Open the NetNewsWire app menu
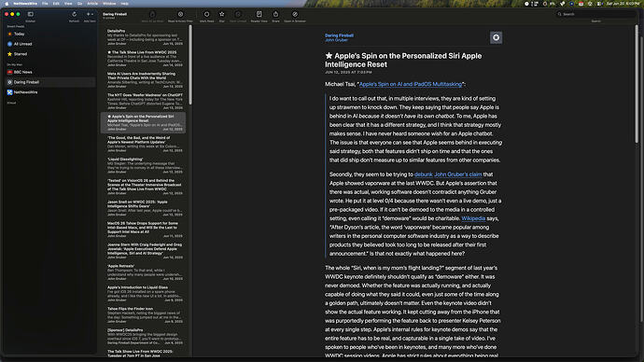Viewport: 644px width, 362px height. tap(25, 4)
